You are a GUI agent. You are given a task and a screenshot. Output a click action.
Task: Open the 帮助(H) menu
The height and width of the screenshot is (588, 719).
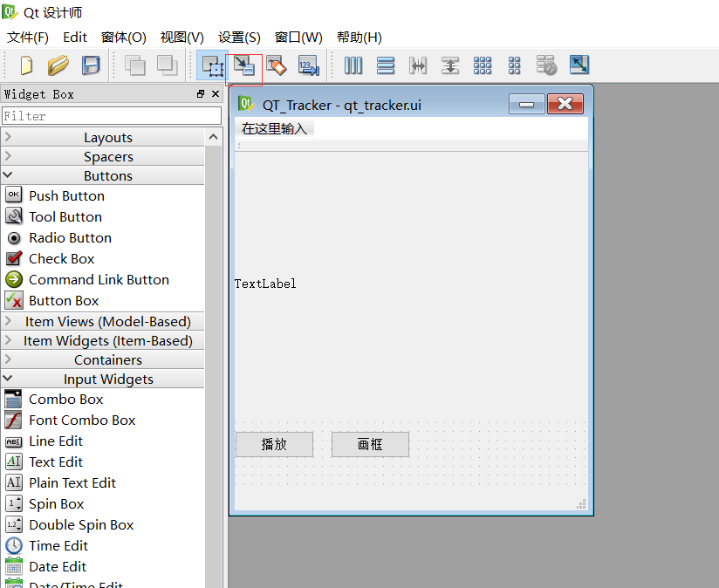[359, 38]
